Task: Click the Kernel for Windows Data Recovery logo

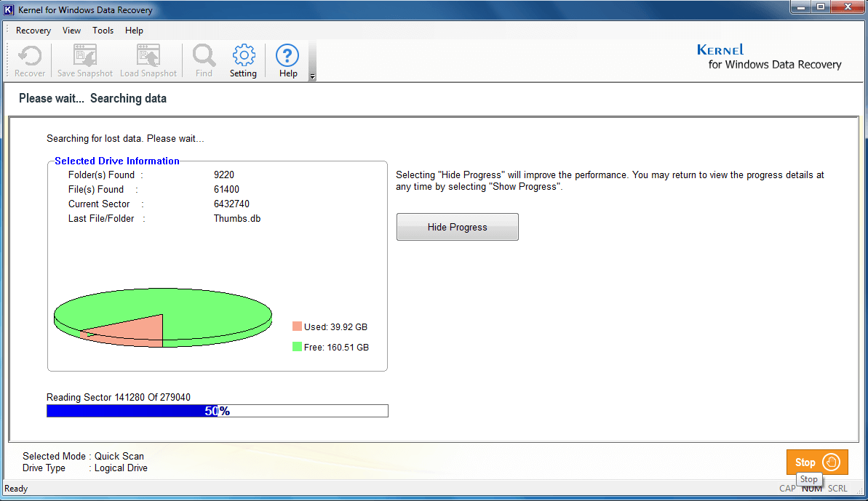Action: coord(769,57)
